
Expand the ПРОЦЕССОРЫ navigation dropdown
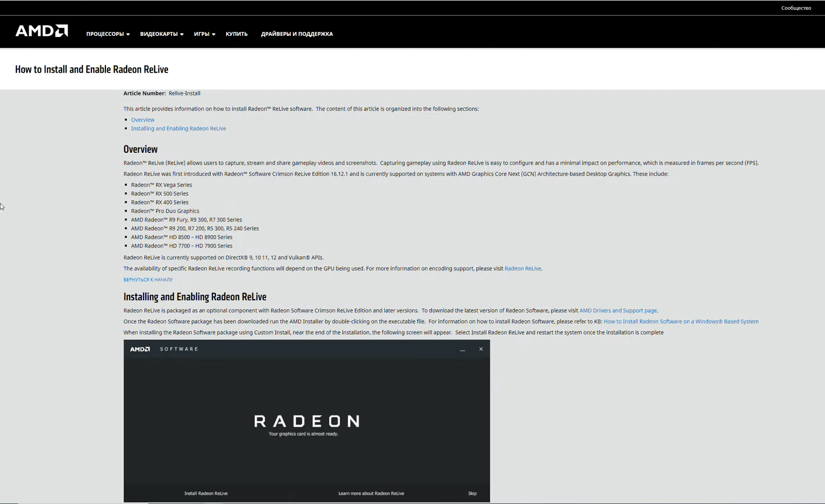pos(107,34)
